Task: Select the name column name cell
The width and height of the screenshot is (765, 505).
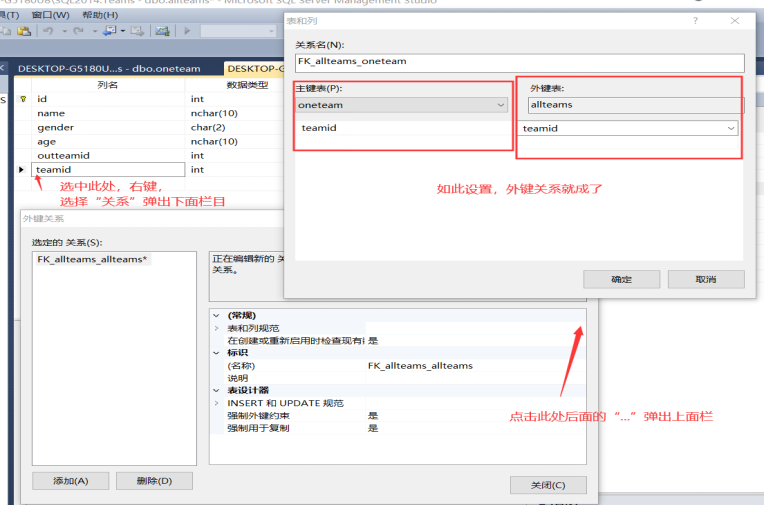Action: pyautogui.click(x=107, y=113)
